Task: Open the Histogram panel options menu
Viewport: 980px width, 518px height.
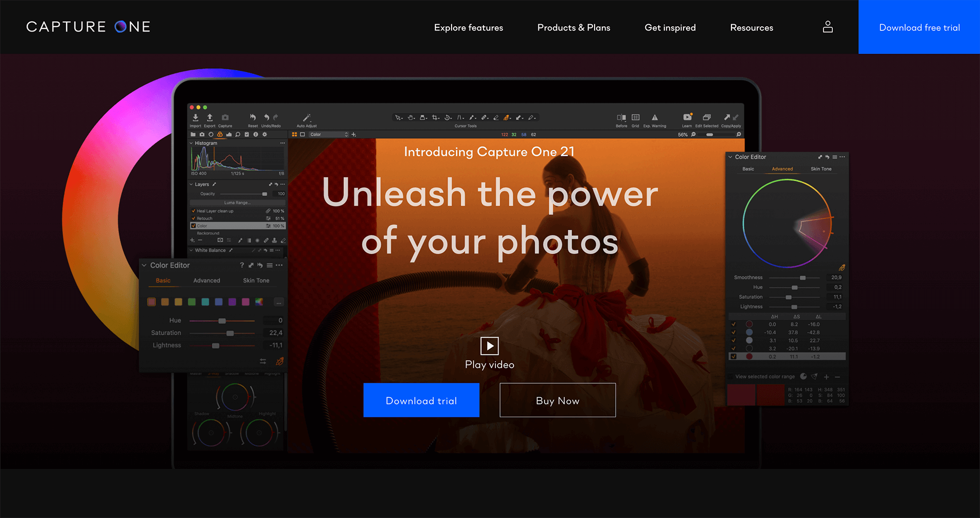Action: pyautogui.click(x=283, y=143)
